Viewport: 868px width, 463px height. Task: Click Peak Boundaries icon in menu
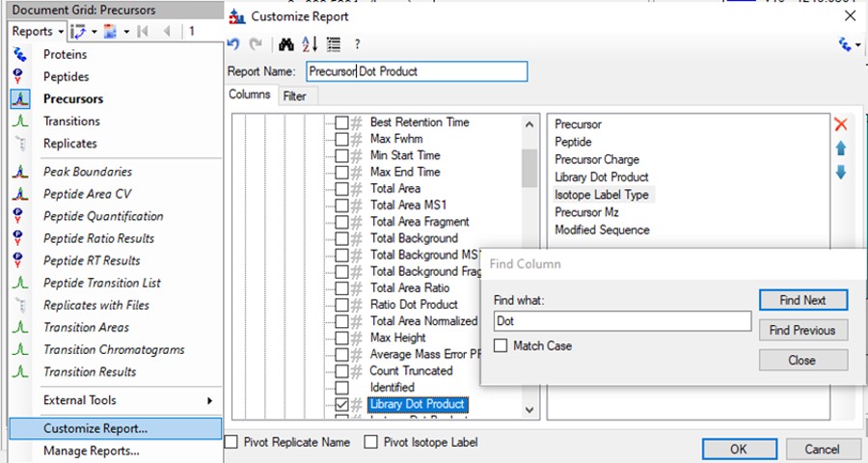(x=20, y=172)
